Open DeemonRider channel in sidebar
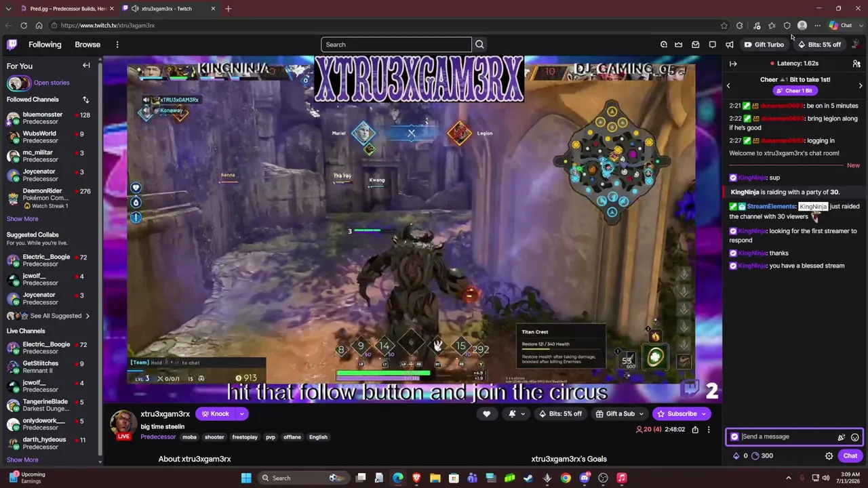The width and height of the screenshot is (868, 488). (x=49, y=198)
